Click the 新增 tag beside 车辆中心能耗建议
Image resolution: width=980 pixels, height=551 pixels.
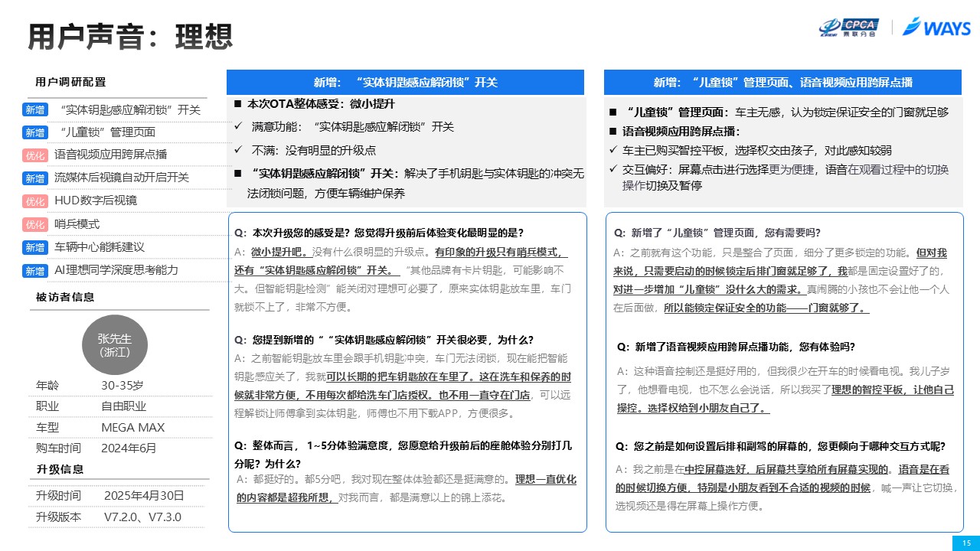(x=35, y=247)
